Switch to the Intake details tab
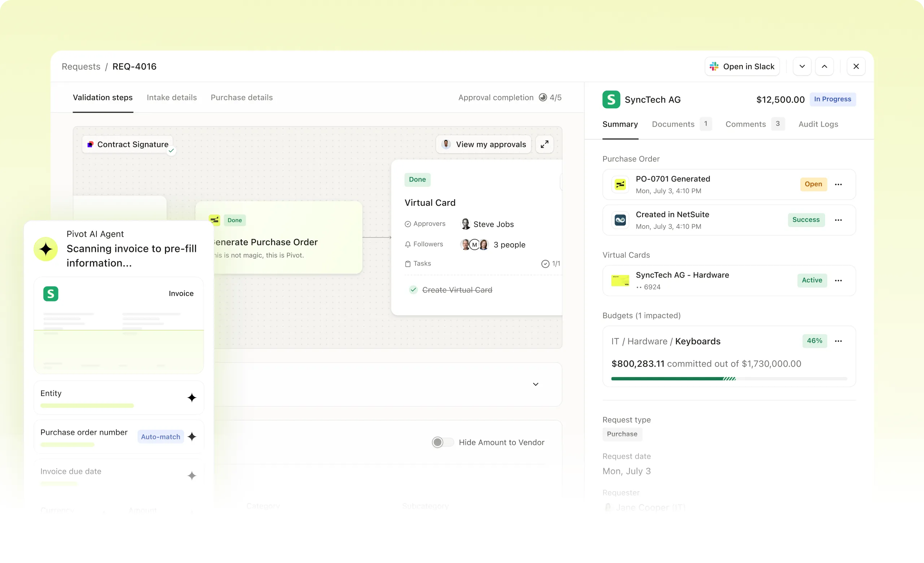Viewport: 924px width, 563px height. 171,97
